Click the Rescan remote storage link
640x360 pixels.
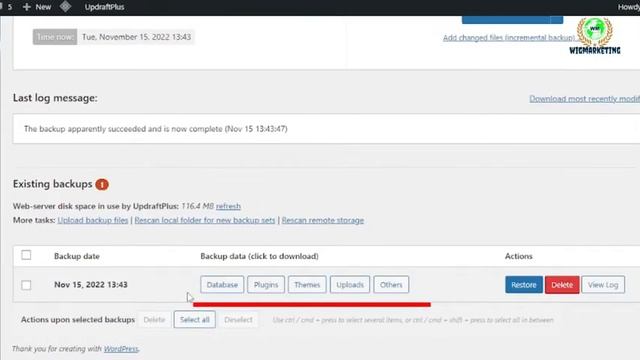pos(322,220)
